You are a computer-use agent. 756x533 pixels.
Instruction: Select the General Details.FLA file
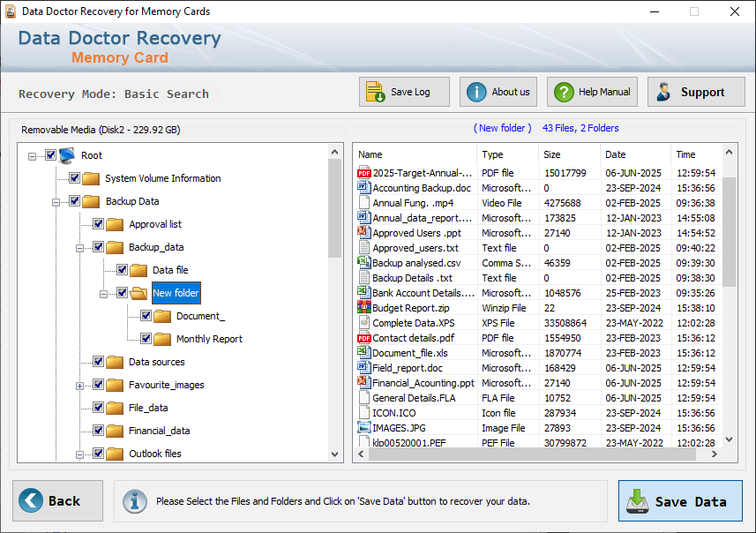pyautogui.click(x=539, y=398)
